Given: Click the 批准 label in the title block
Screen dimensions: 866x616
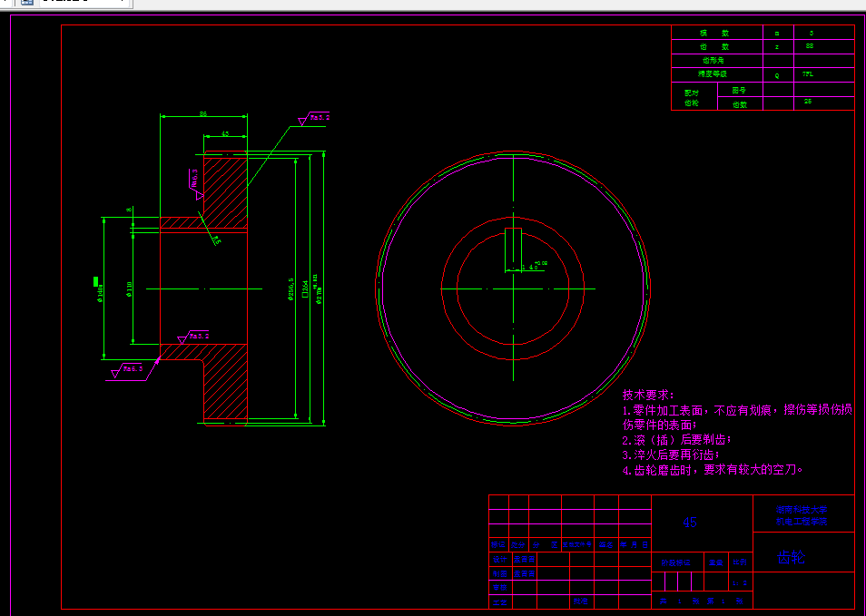Looking at the screenshot, I should 580,601.
